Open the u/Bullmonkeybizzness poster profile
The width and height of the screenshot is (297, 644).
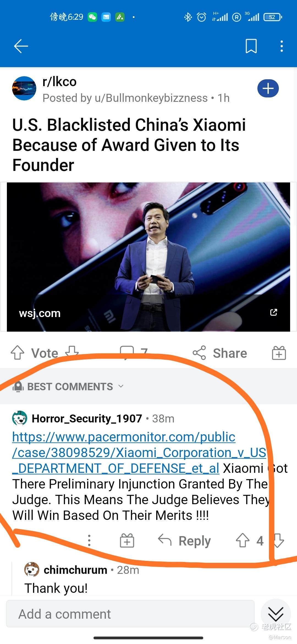coord(151,98)
